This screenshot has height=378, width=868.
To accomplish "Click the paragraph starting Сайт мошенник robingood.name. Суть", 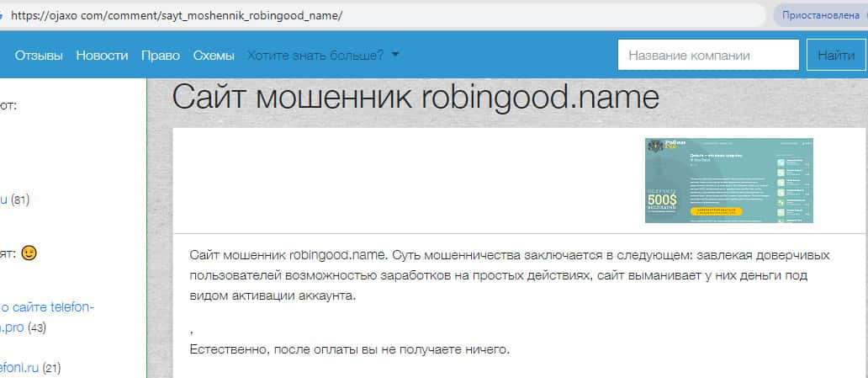I will pos(510,275).
